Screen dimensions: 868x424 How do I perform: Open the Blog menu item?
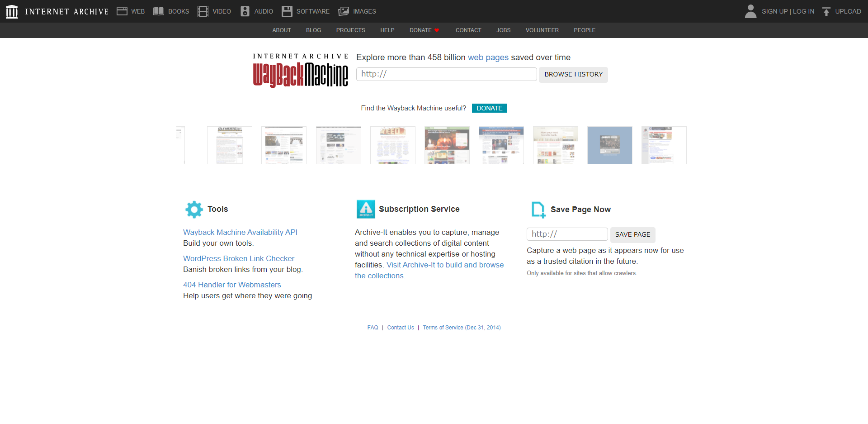pyautogui.click(x=313, y=30)
